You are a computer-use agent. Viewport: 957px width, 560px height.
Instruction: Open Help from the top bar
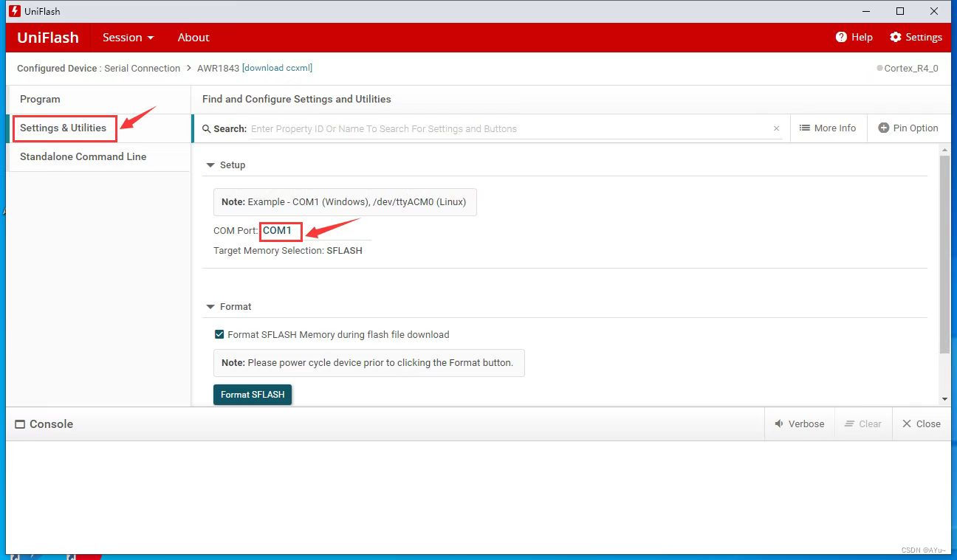point(854,38)
